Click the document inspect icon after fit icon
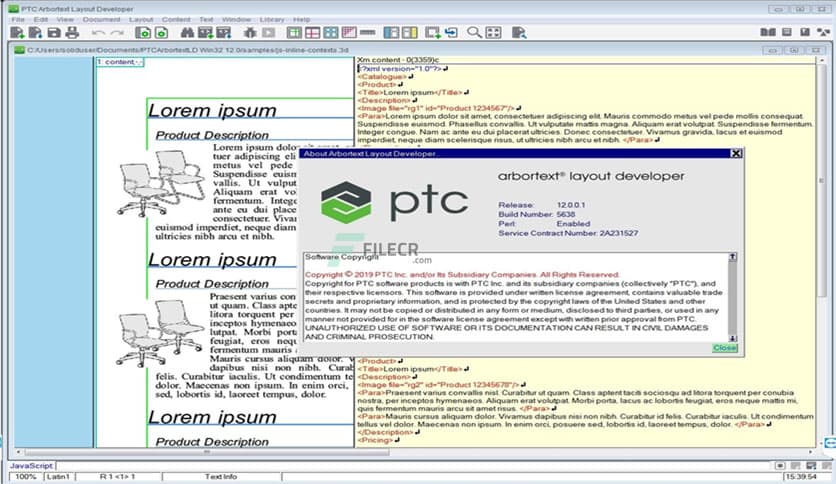836x484 pixels. pyautogui.click(x=519, y=33)
